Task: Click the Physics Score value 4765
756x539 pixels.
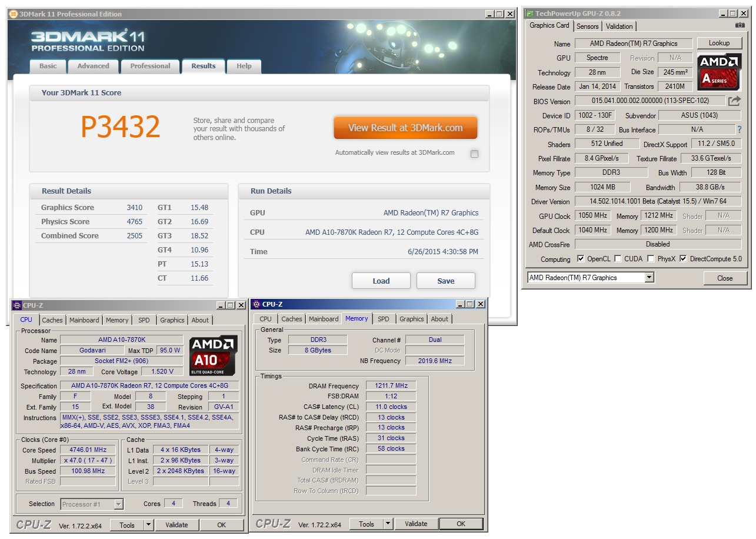Action: [x=135, y=222]
